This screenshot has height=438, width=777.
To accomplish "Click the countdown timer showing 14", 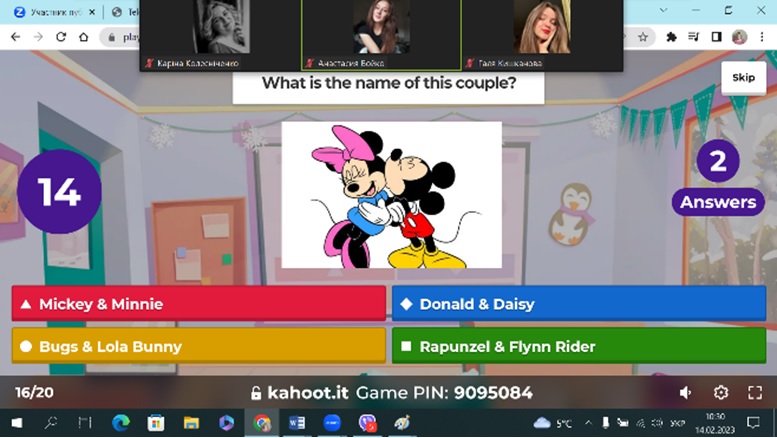I will (59, 192).
